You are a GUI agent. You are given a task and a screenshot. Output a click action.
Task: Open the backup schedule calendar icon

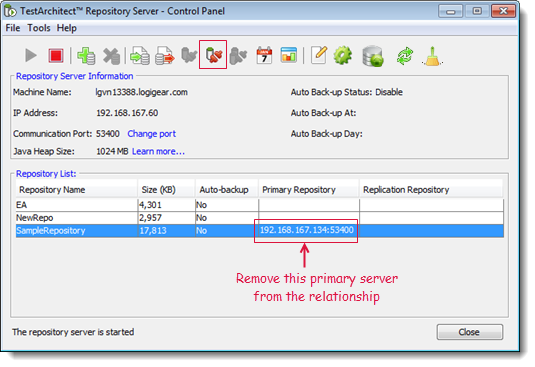(264, 55)
